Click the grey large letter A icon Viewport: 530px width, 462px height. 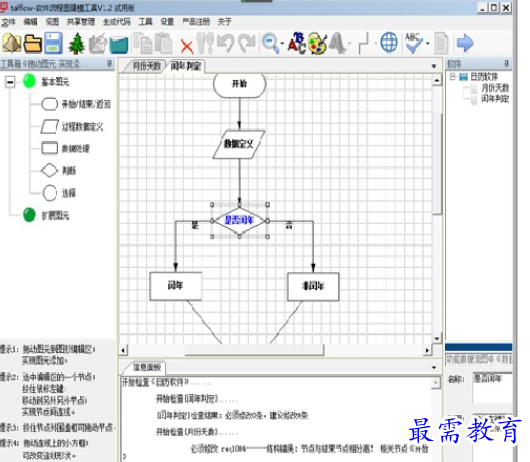coord(337,43)
